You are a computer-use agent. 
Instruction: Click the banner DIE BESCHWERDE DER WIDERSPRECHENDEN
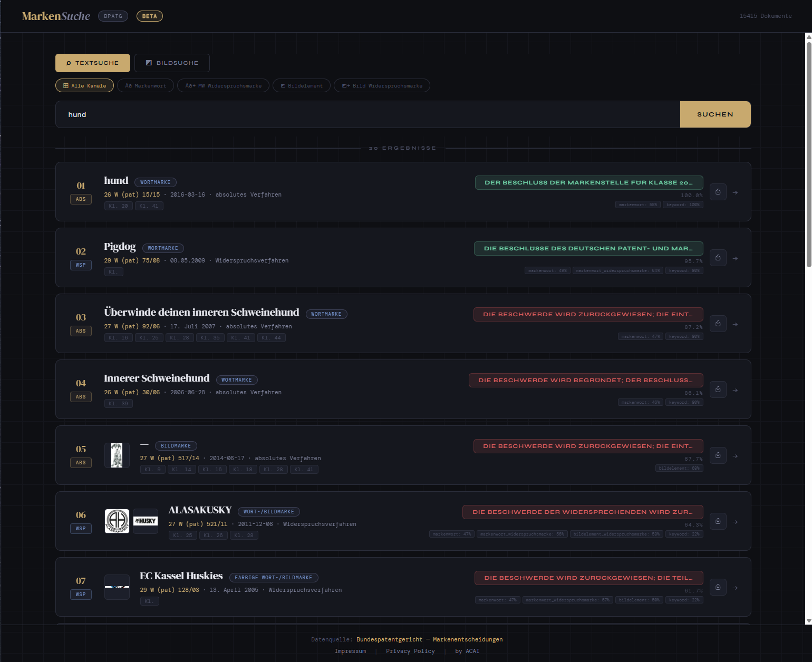pos(583,512)
